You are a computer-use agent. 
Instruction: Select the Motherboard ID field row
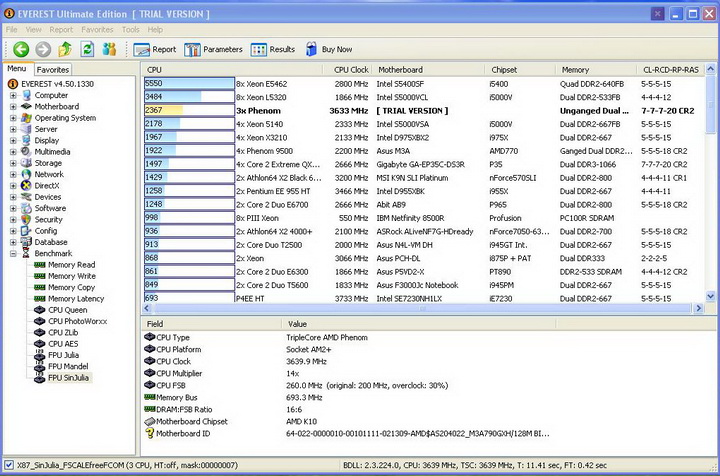347,433
